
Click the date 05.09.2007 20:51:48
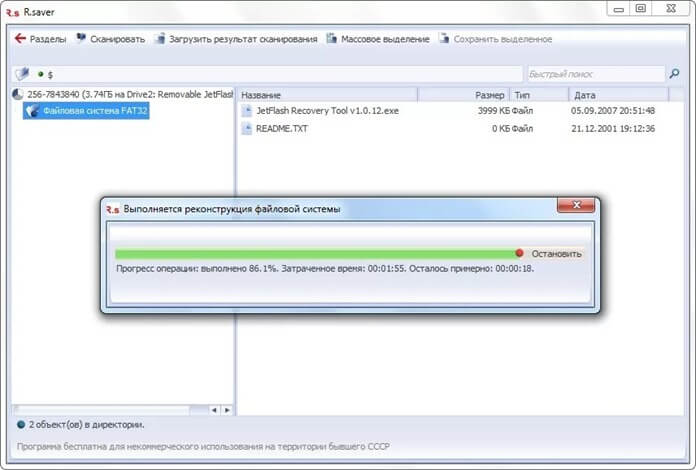coord(613,111)
